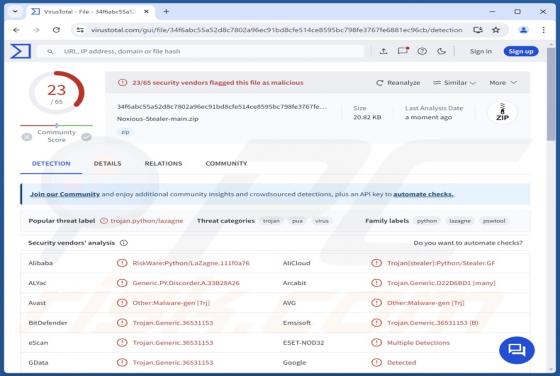Expand the Similar dropdown
Screen dimensions: 560x376
454,82
